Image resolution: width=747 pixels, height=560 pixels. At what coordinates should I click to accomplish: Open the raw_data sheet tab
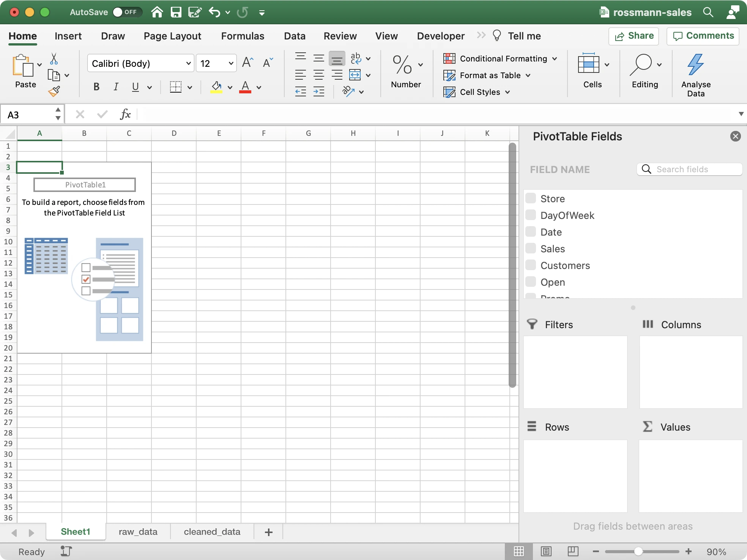pyautogui.click(x=138, y=532)
